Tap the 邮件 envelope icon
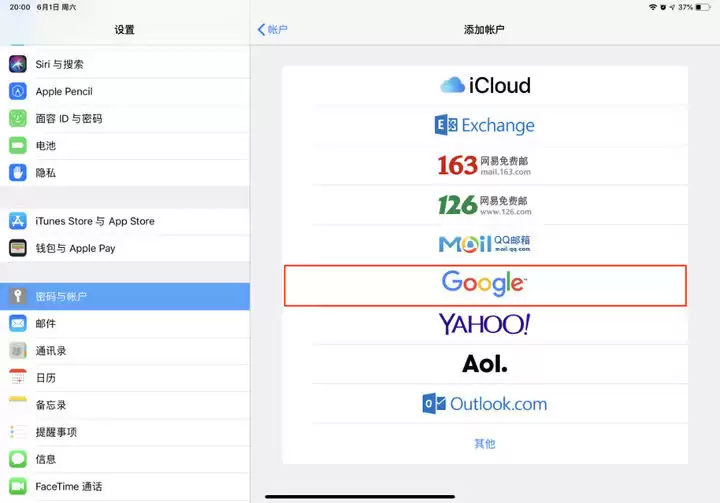The height and width of the screenshot is (503, 720). [17, 323]
